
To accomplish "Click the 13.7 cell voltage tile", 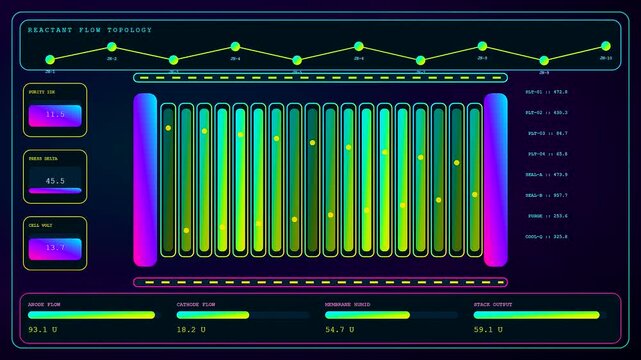I will tap(55, 249).
